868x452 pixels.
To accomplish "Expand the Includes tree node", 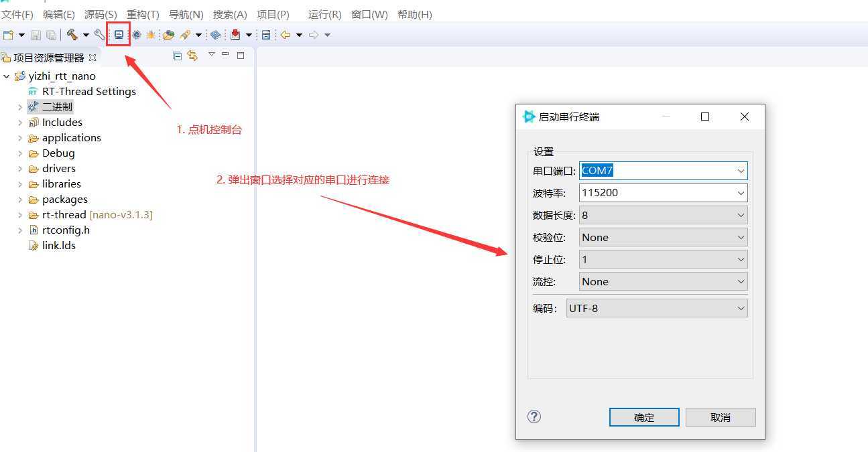I will 20,123.
